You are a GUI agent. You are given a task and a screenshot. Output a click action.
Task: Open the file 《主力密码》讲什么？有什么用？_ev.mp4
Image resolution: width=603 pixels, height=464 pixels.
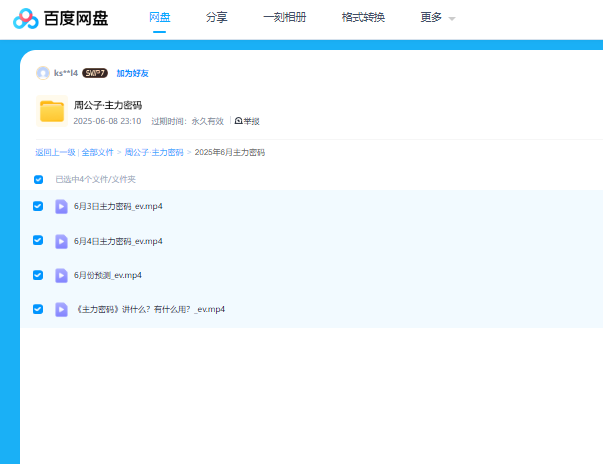coord(150,309)
